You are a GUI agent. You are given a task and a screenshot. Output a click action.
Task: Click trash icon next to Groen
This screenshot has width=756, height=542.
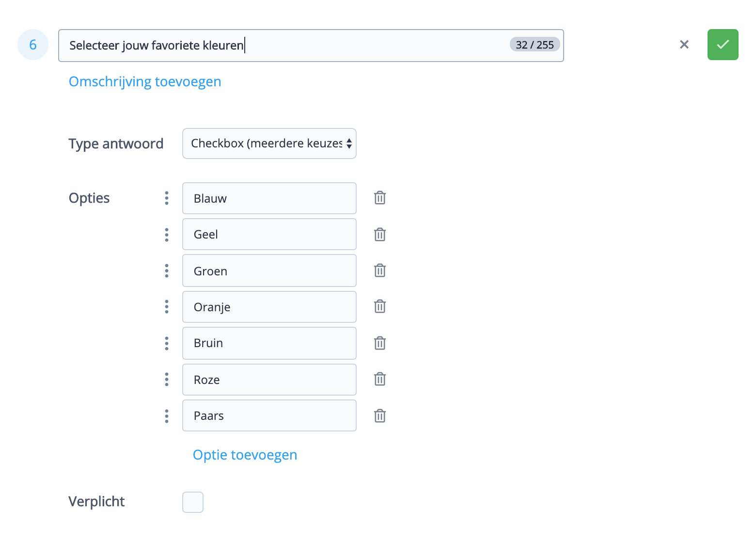380,271
